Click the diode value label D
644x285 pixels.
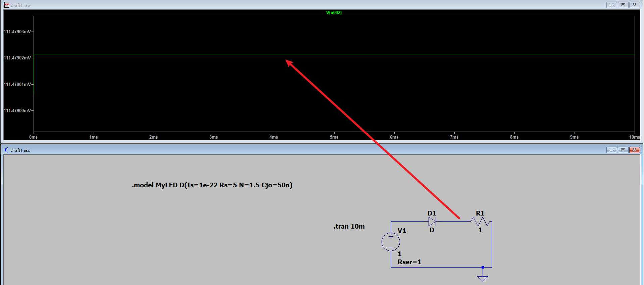click(x=432, y=230)
